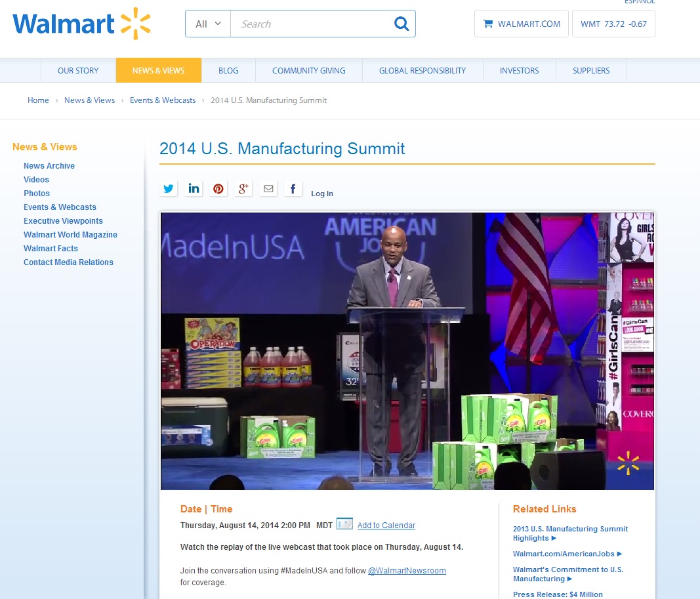Image resolution: width=700 pixels, height=599 pixels.
Task: Open Events & Webcasts in the sidebar
Action: point(60,207)
